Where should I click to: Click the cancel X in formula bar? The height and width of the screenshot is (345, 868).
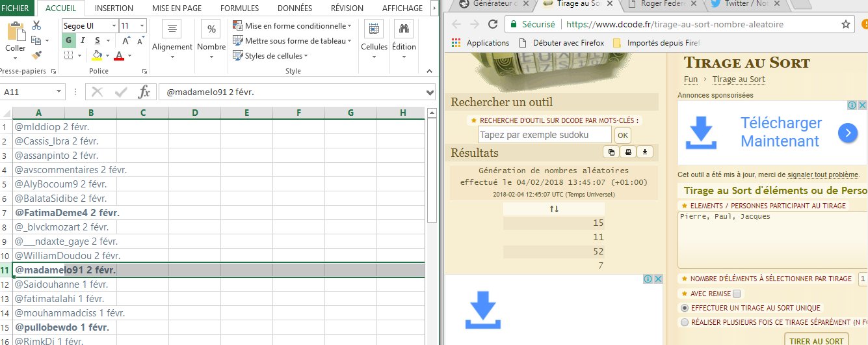coord(98,92)
